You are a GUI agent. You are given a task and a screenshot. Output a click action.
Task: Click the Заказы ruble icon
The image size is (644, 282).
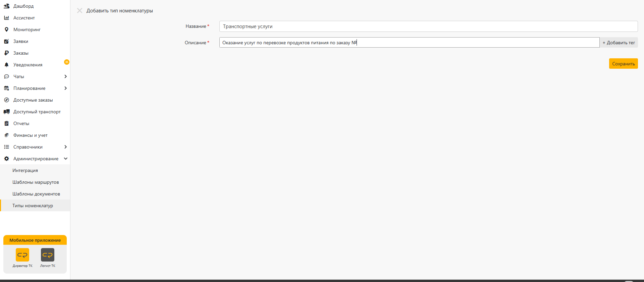click(x=6, y=53)
